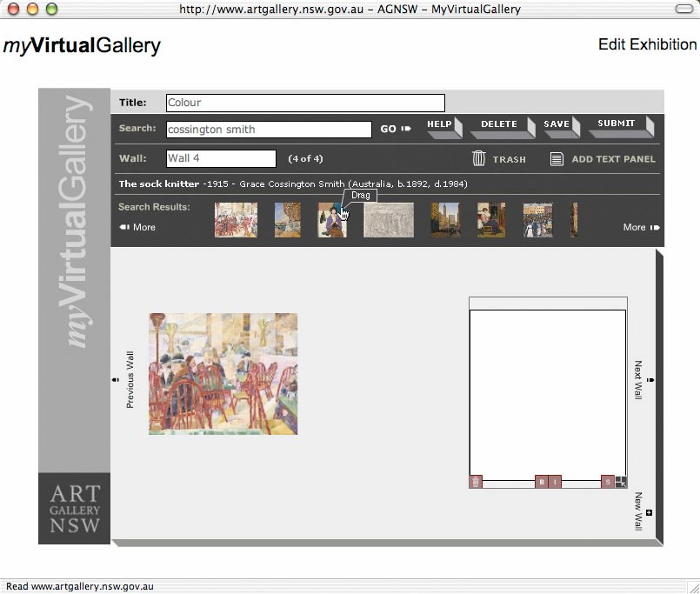Click the green maximize window button
The height and width of the screenshot is (594, 700).
click(x=52, y=9)
